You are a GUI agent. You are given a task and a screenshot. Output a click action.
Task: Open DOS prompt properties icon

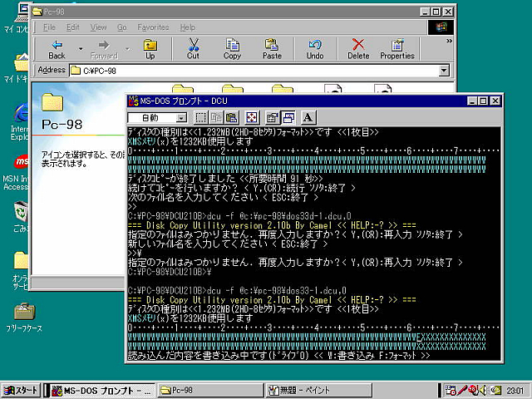272,118
